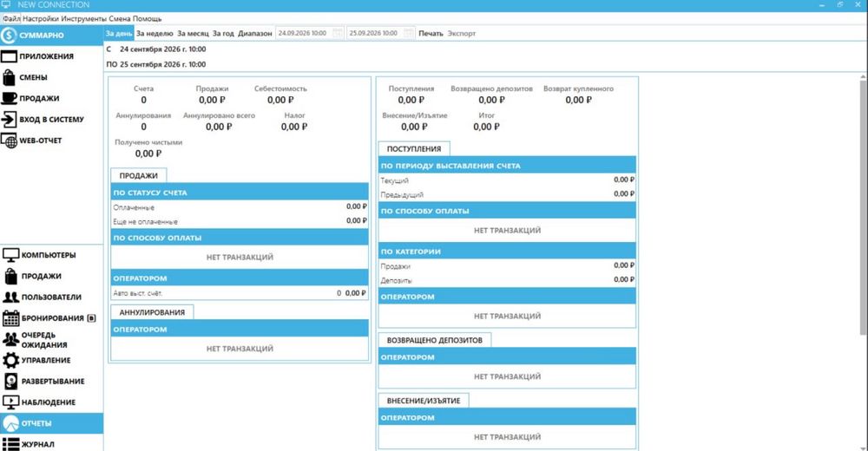Click the Счета count value
This screenshot has width=868, height=451.
click(143, 100)
